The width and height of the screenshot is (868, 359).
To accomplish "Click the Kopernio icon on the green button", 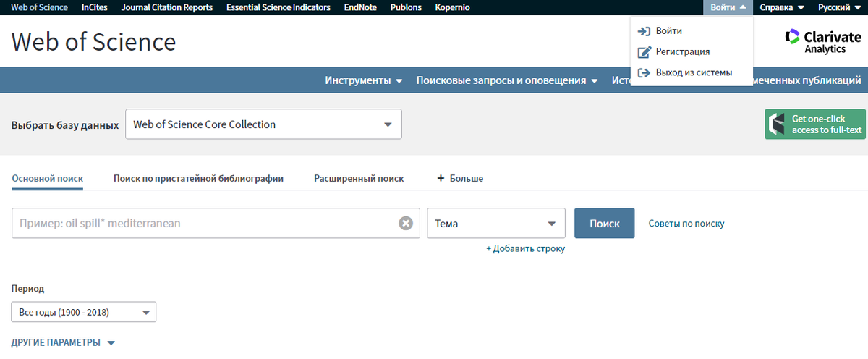I will pyautogui.click(x=777, y=124).
